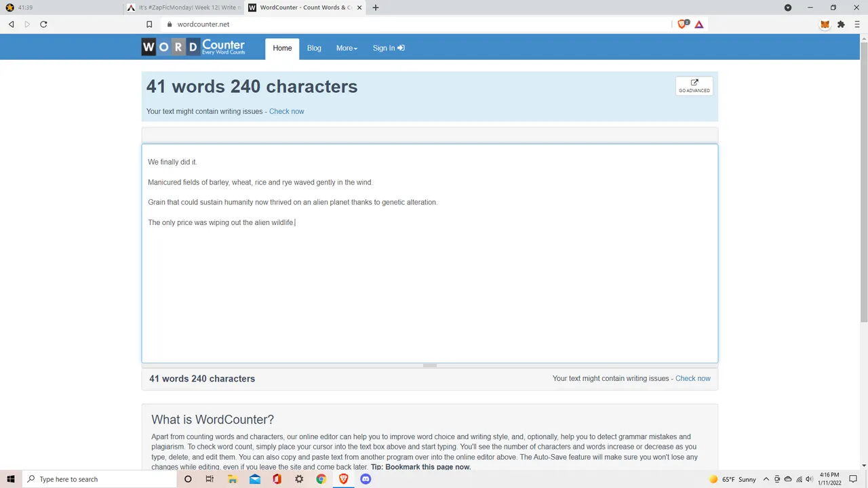Click top Check now link
Image resolution: width=868 pixels, height=488 pixels.
pos(286,111)
